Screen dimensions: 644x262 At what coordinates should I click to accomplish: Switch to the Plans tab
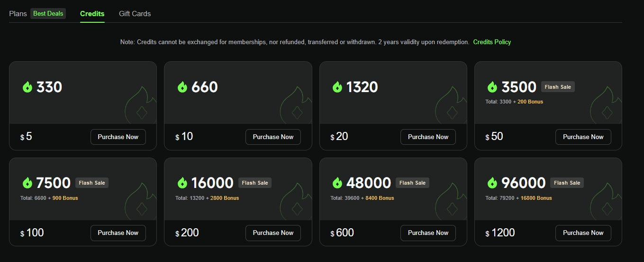[18, 14]
